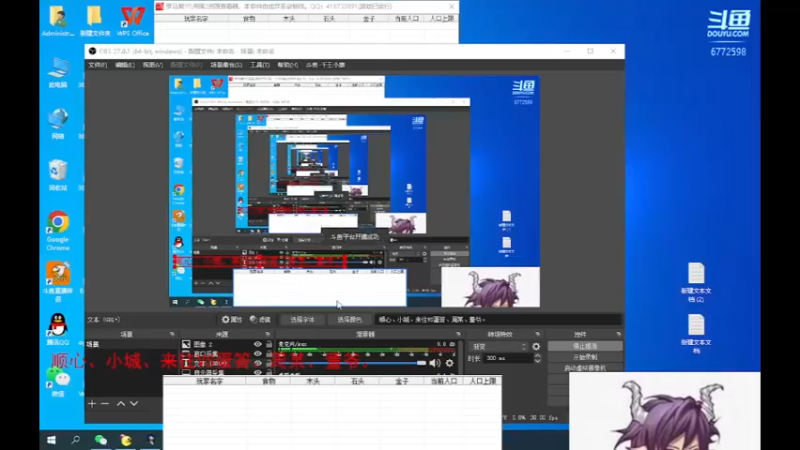Viewport: 800px width, 450px height.
Task: Open transition properties gear next to 渐变
Action: [x=536, y=346]
